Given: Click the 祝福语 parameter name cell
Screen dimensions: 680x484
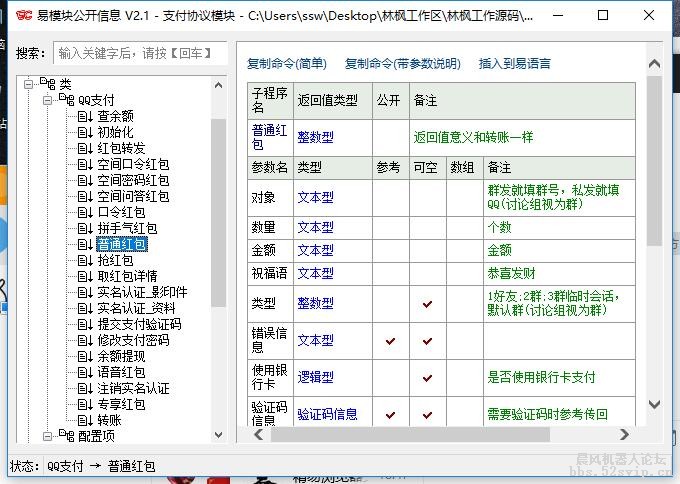Looking at the screenshot, I should coord(271,274).
